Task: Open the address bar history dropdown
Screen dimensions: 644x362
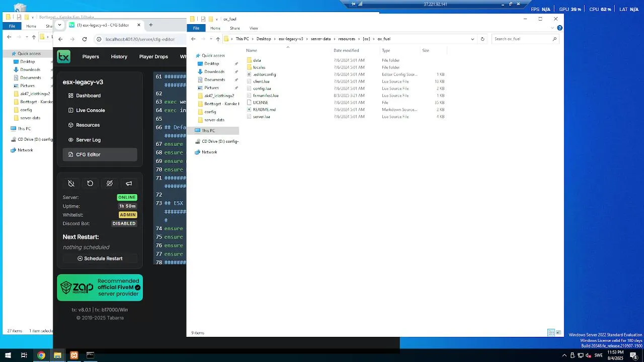Action: pos(472,39)
